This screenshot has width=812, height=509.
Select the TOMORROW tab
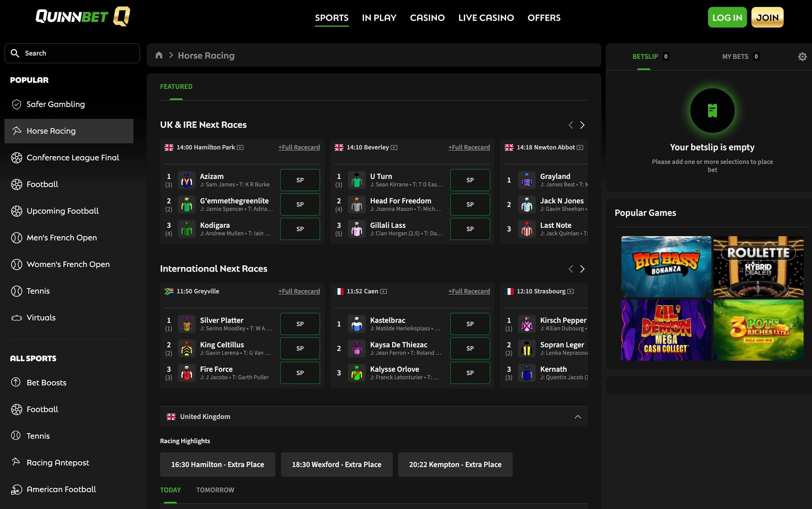(215, 490)
